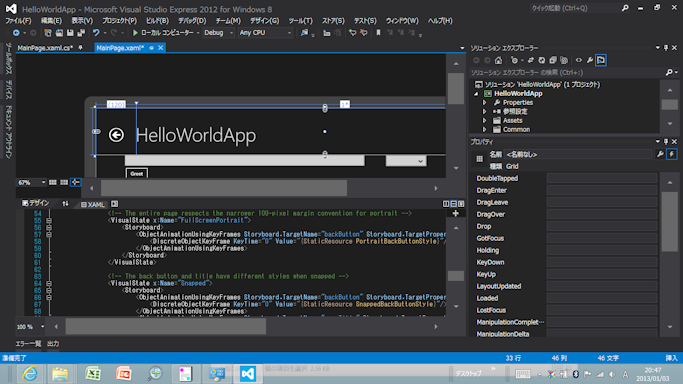
Task: Click View Code icon in Solution Explorer
Action: (x=578, y=60)
